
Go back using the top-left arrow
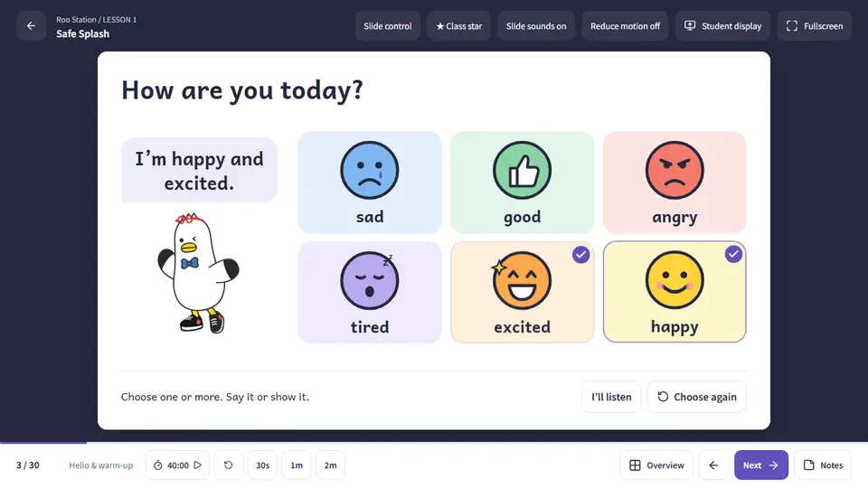pyautogui.click(x=31, y=26)
